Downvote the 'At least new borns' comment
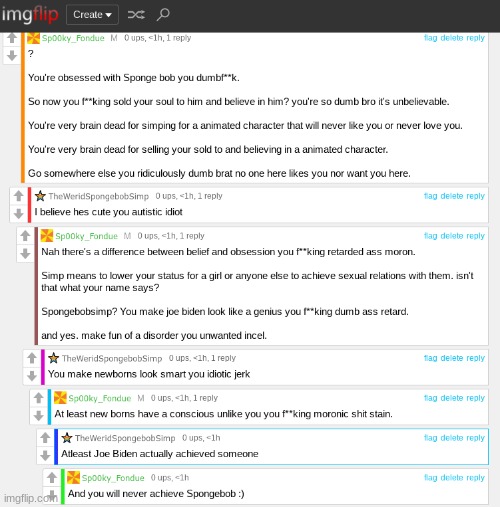This screenshot has width=500, height=507. click(x=39, y=416)
